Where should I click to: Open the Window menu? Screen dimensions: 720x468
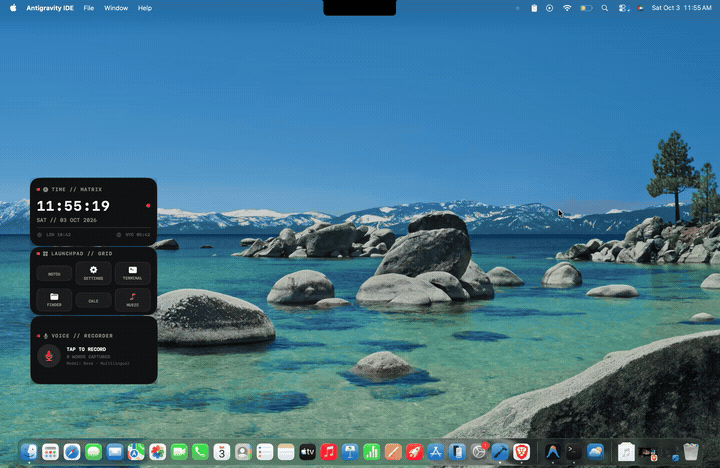pyautogui.click(x=116, y=8)
